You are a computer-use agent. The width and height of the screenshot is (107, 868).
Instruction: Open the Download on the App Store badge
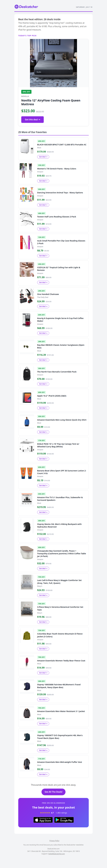tap(43, 820)
